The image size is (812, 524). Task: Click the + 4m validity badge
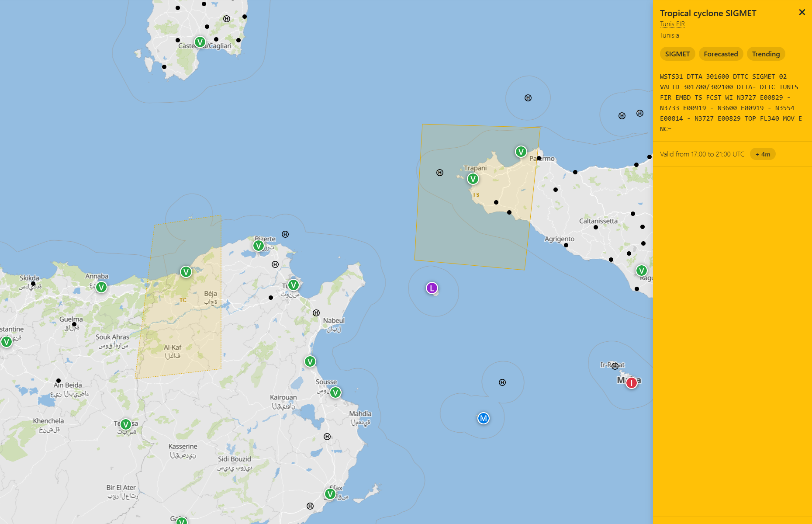coord(763,154)
